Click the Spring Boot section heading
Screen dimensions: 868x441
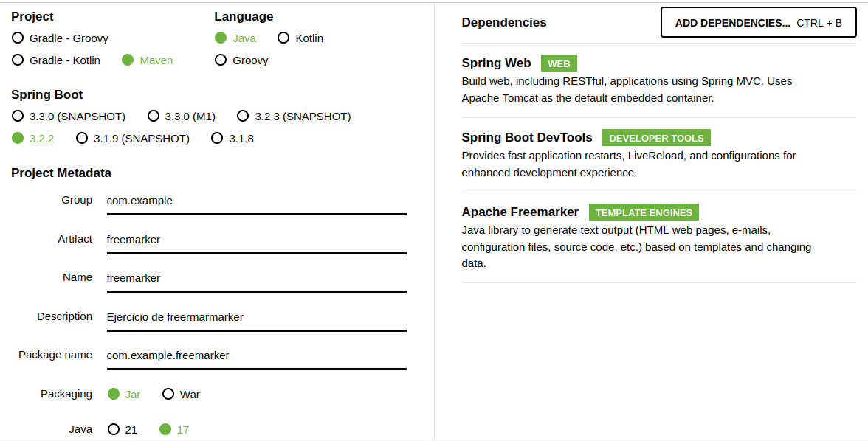click(47, 94)
